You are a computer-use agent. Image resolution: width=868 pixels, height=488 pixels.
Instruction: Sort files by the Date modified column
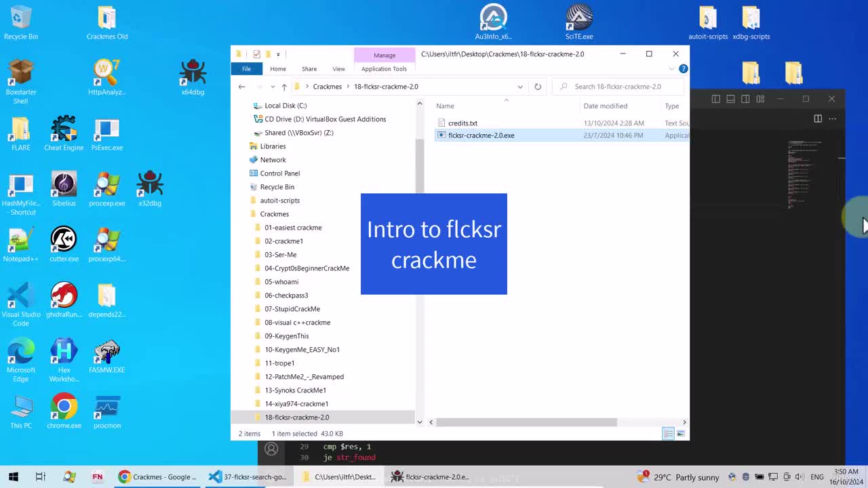coord(605,106)
